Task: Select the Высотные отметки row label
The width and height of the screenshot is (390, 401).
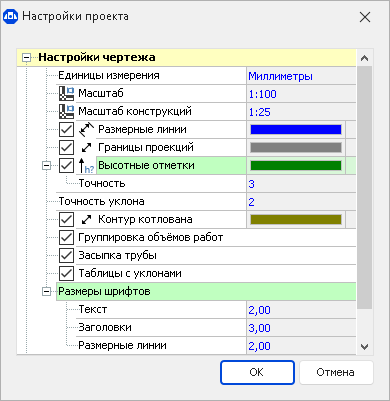Action: coord(146,166)
